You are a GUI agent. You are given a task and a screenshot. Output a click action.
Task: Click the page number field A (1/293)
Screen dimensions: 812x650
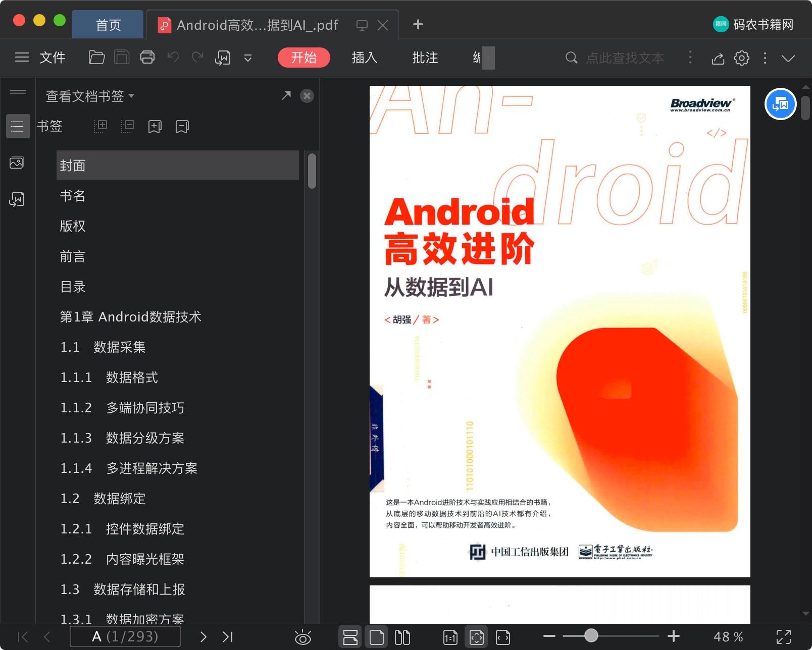tap(125, 636)
